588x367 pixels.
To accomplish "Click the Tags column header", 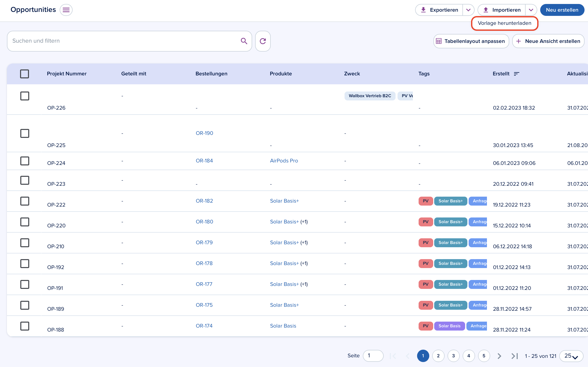I will tap(424, 74).
